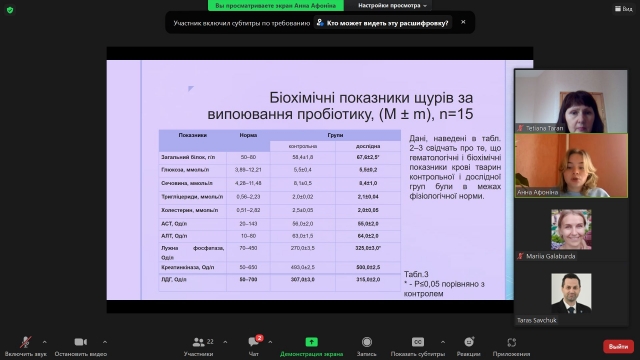This screenshot has width=640, height=360.
Task: Stop the camera via Остановить видео
Action: pos(80,346)
